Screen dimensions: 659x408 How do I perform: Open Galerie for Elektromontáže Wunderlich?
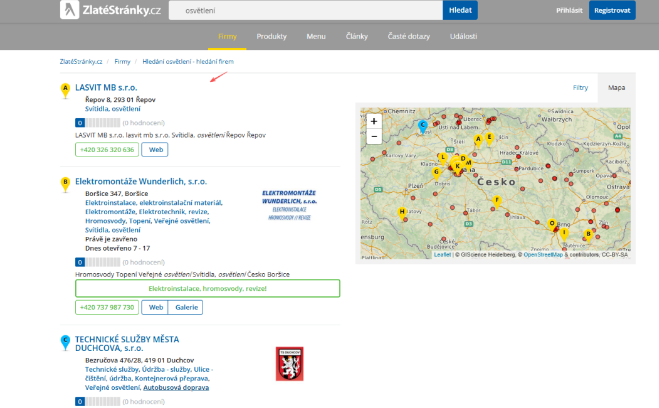(x=185, y=307)
